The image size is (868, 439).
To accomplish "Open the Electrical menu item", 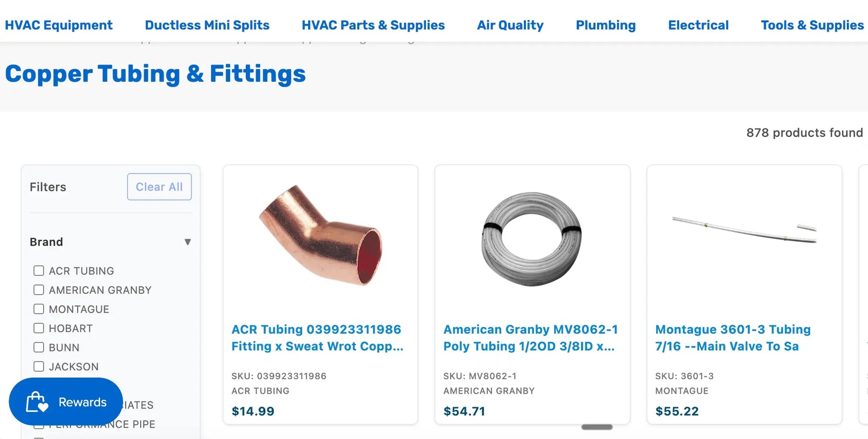I will [698, 25].
